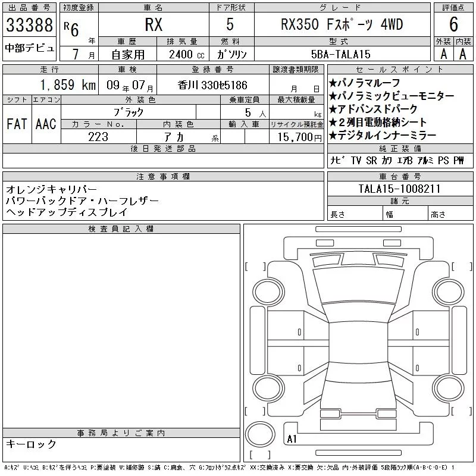Click the sales point パノラマルーフ

364,83
